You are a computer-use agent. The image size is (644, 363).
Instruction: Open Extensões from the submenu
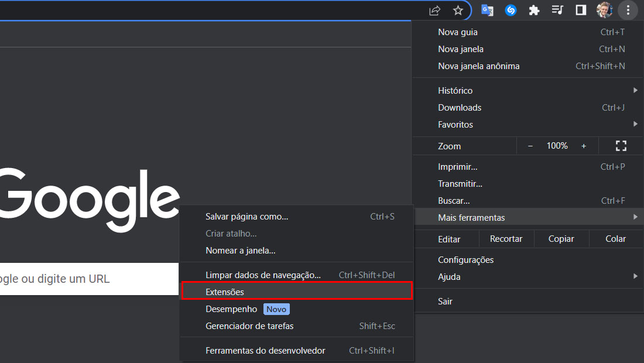297,292
